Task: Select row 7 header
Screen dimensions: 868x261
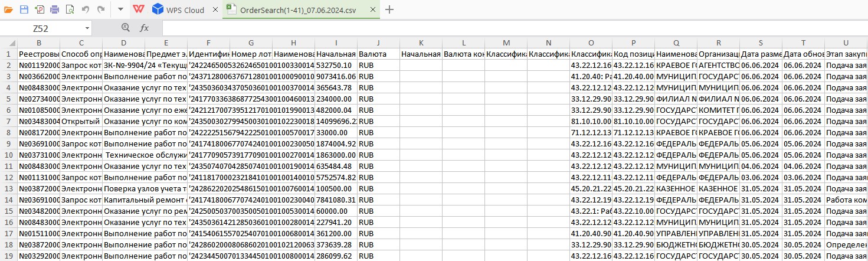Action: [8, 121]
